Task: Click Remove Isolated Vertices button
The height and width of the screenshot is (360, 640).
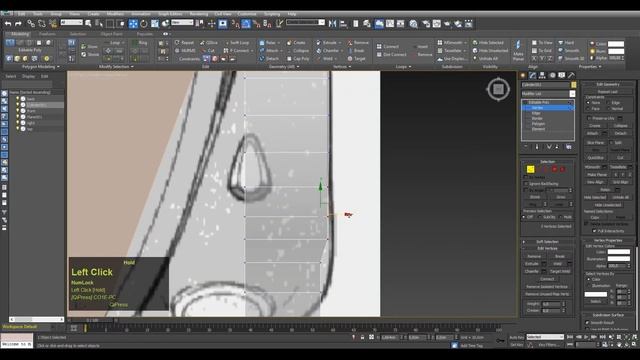Action: pos(547,287)
